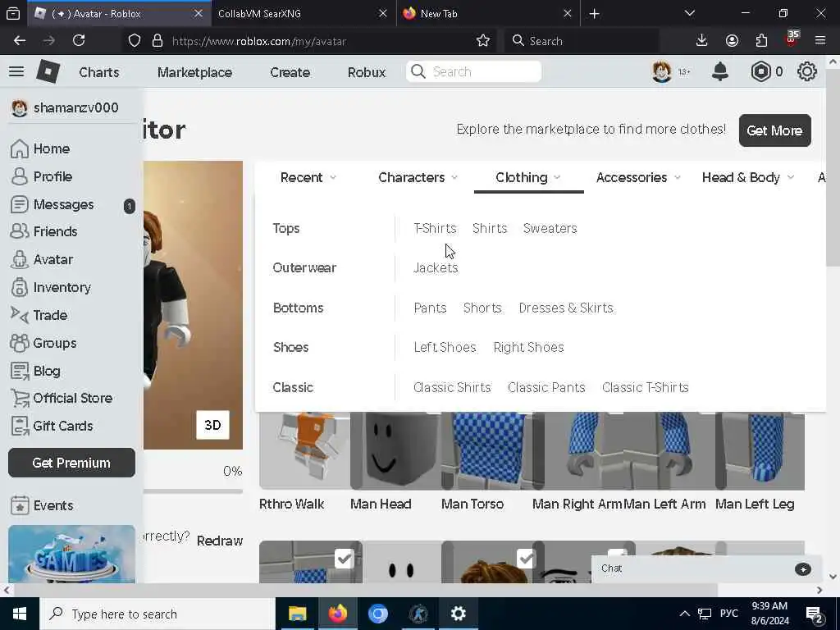The width and height of the screenshot is (840, 630).
Task: Open the settings gear in Roblox header
Action: click(807, 71)
